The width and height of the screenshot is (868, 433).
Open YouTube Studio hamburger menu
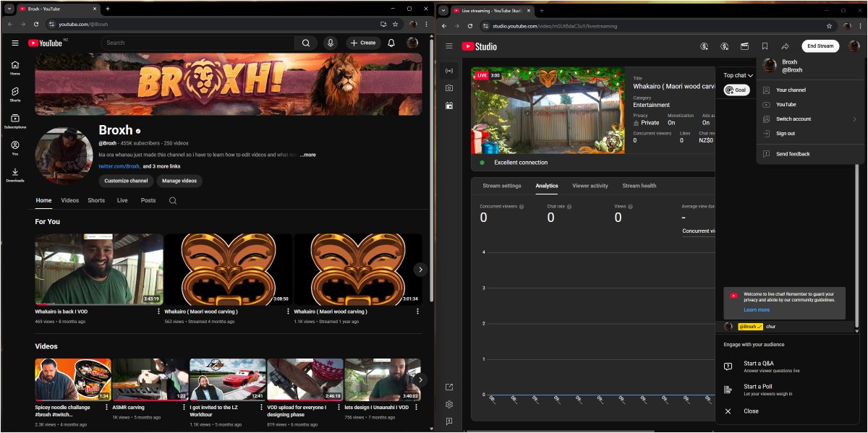click(x=449, y=46)
